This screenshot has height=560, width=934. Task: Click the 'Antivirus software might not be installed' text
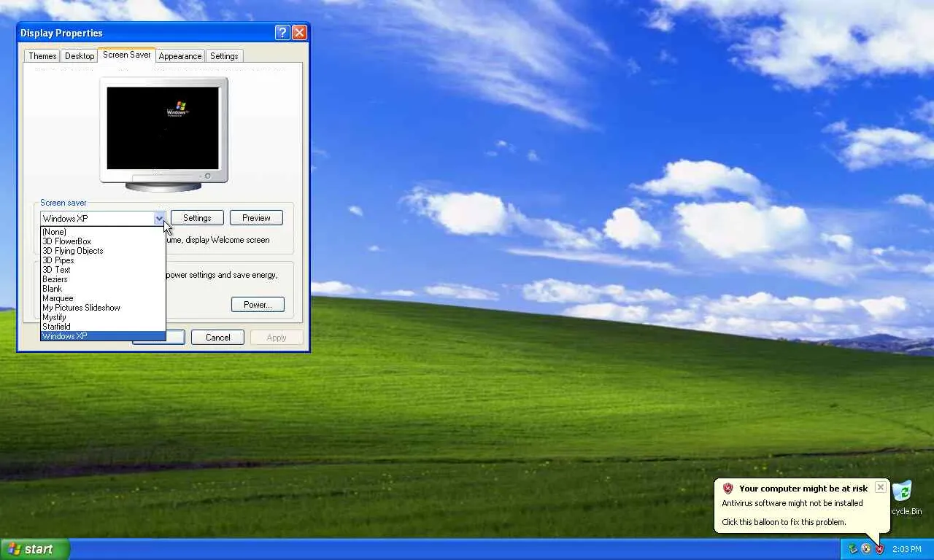point(792,503)
